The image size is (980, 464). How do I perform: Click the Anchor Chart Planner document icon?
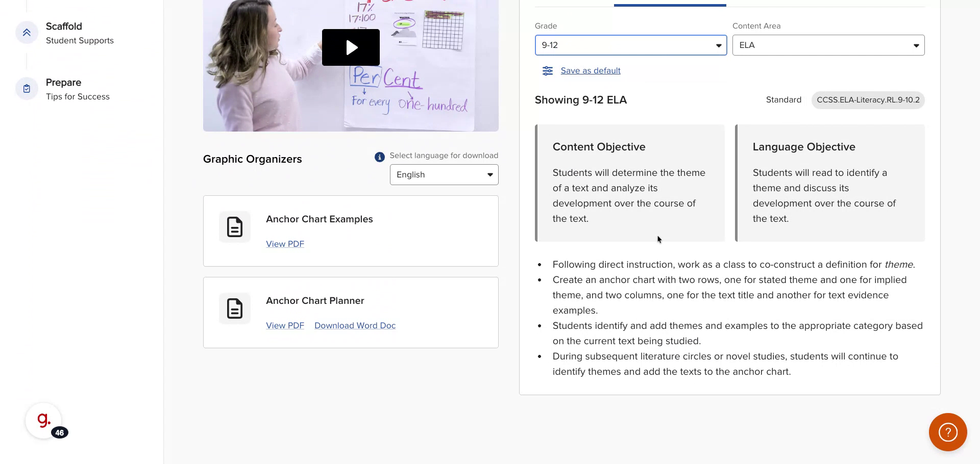point(234,308)
